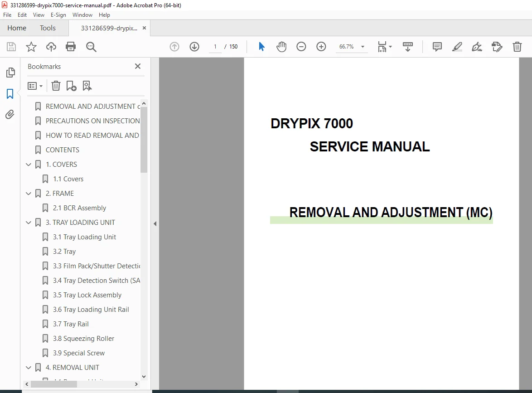Open the Stamp tool
Screen dimensions: 532x393
pos(497,47)
